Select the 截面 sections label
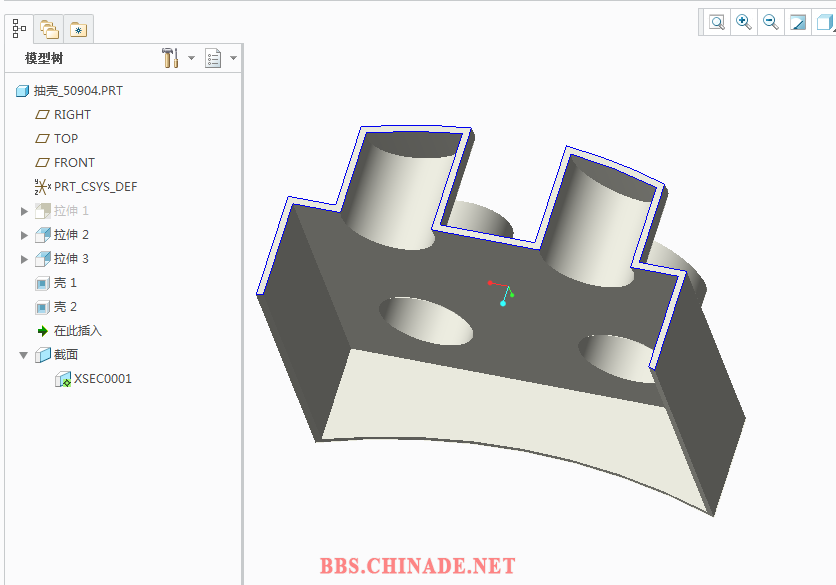Image resolution: width=836 pixels, height=585 pixels. [66, 355]
